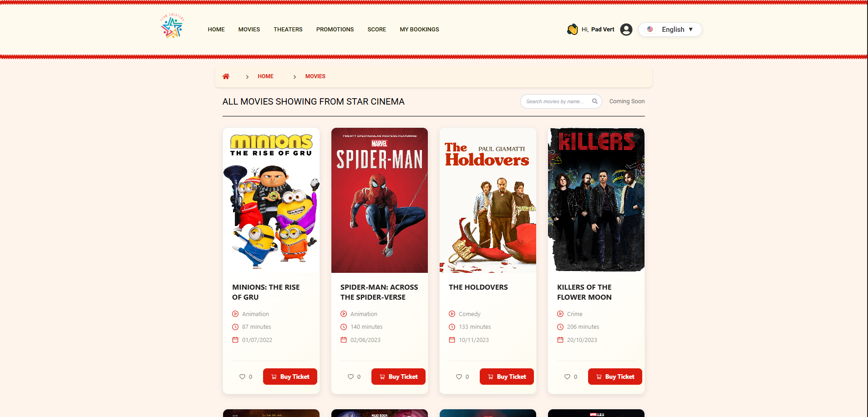Click MOVIES breadcrumb link
Viewport: 868px width, 417px height.
(315, 76)
